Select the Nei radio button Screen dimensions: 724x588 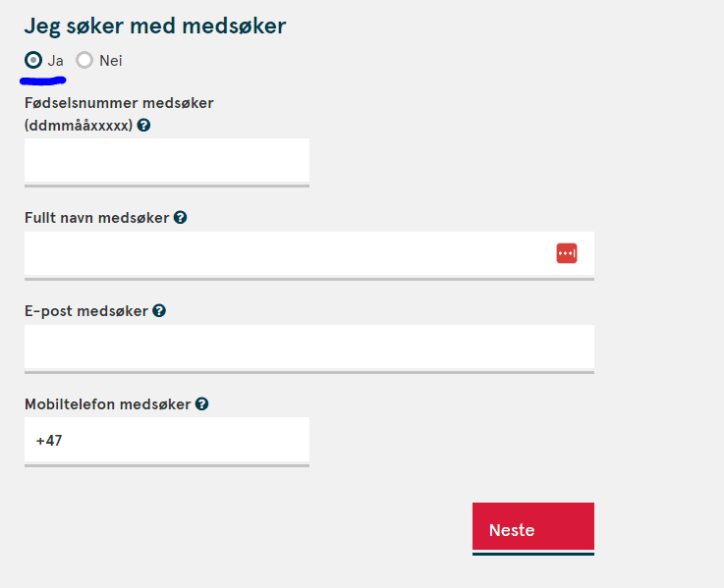point(84,61)
